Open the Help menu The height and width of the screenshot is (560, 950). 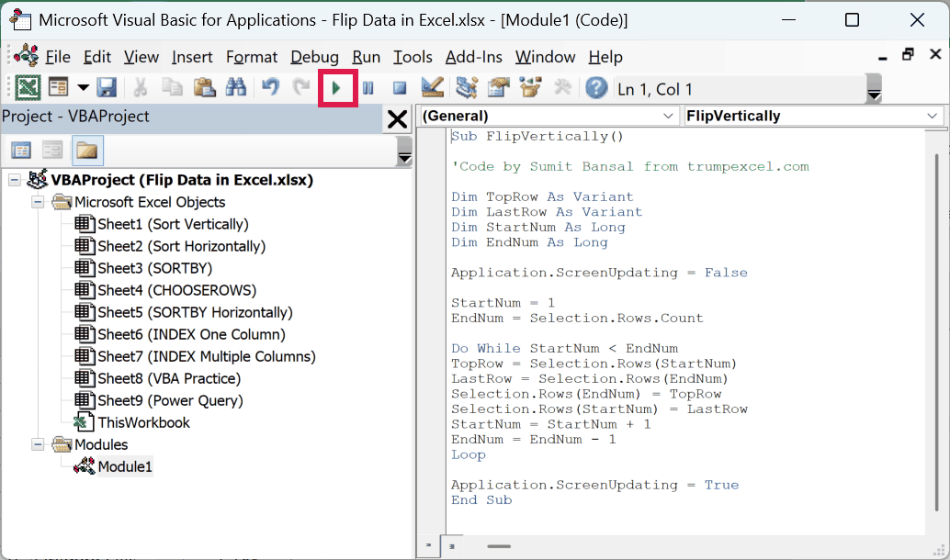605,57
